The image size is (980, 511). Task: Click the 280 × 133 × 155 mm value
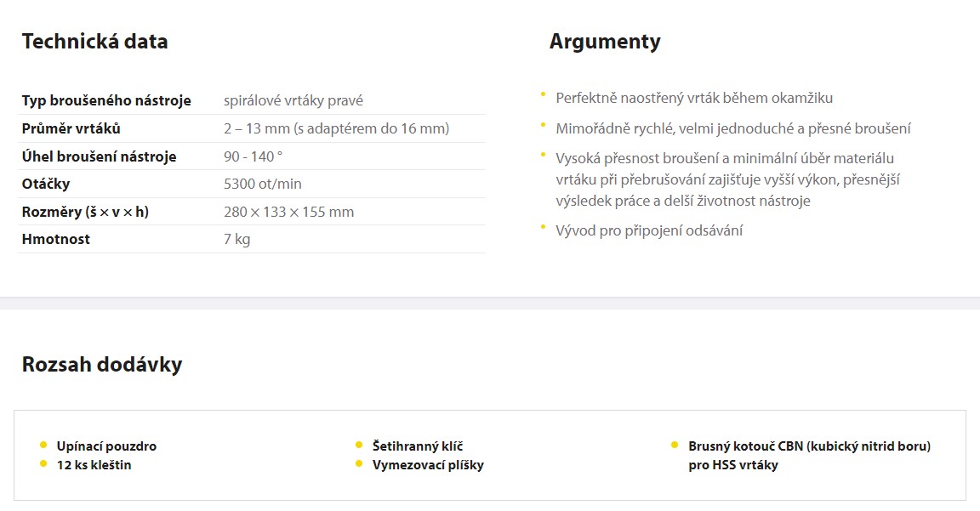pyautogui.click(x=288, y=212)
